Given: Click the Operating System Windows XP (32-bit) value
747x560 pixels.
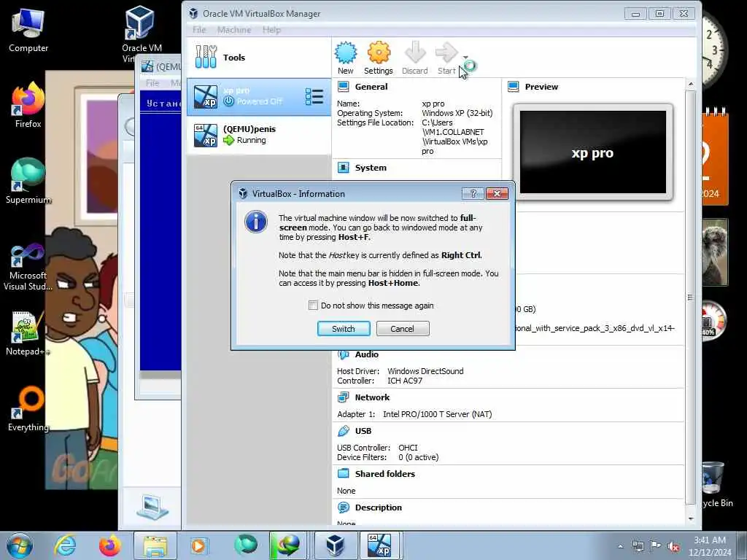Looking at the screenshot, I should click(457, 113).
